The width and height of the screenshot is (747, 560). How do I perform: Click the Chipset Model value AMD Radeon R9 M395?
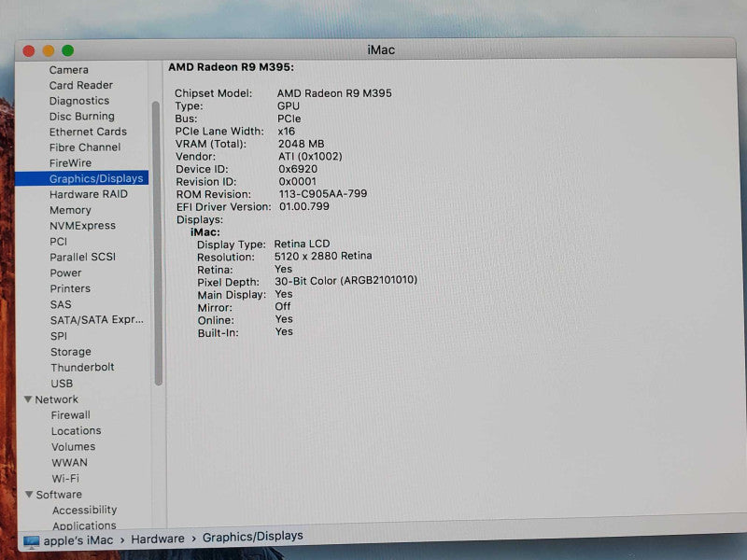[x=334, y=93]
